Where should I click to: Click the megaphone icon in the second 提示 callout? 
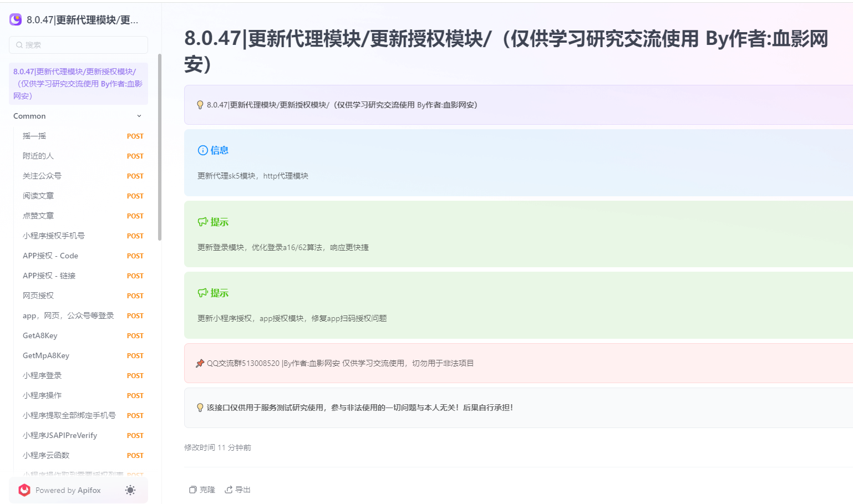pyautogui.click(x=201, y=292)
